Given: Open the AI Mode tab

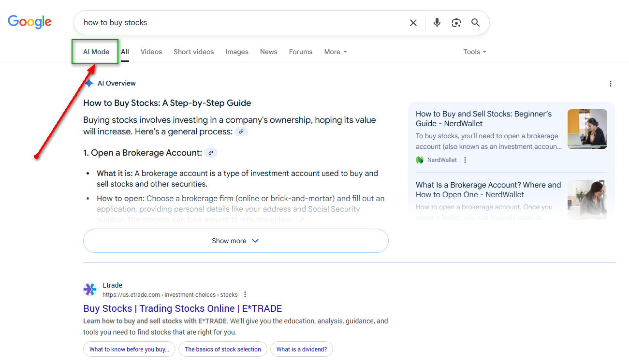Looking at the screenshot, I should (x=96, y=52).
